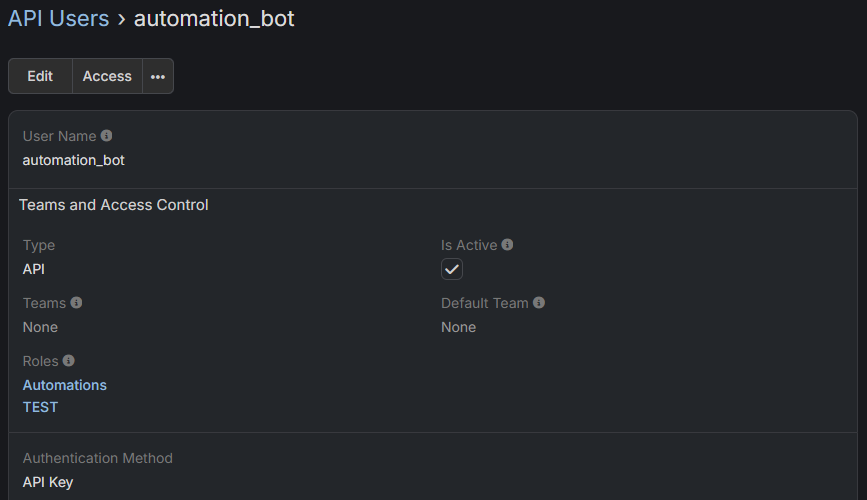867x500 pixels.
Task: Click the info icon next to Is Active
Action: pyautogui.click(x=507, y=245)
